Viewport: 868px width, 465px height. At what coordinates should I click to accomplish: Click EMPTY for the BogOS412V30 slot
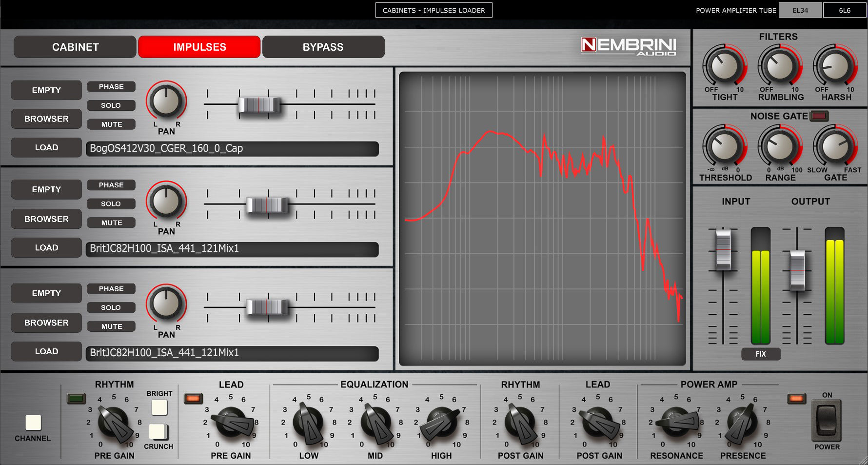tap(46, 90)
